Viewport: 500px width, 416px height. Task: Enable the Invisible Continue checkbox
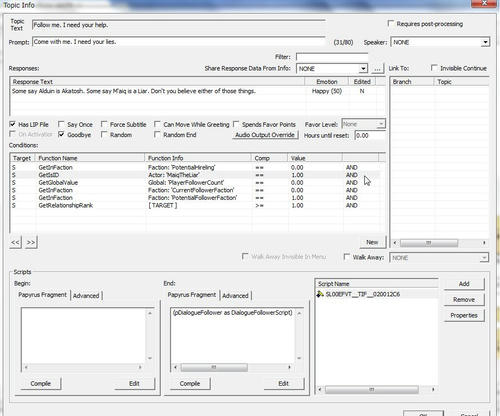[434, 68]
